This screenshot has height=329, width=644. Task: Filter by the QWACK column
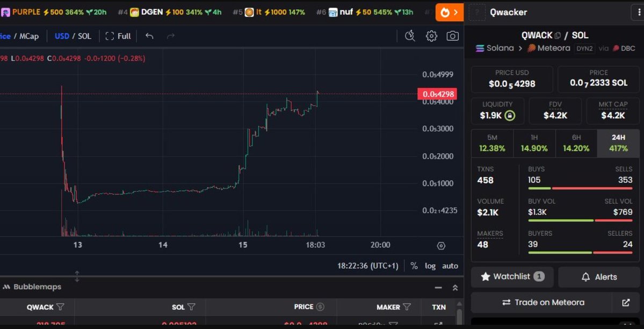(x=60, y=307)
